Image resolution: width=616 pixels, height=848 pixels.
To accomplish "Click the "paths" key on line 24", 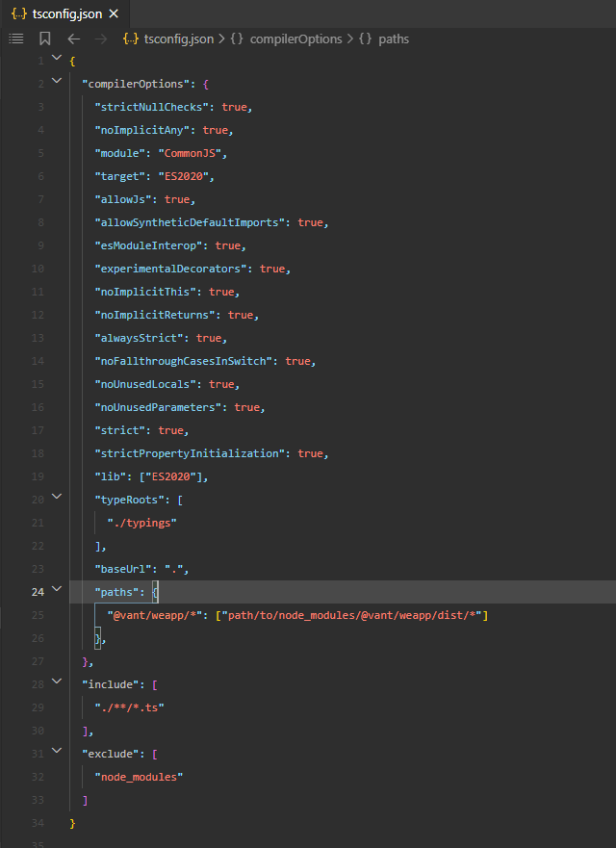I will [116, 592].
